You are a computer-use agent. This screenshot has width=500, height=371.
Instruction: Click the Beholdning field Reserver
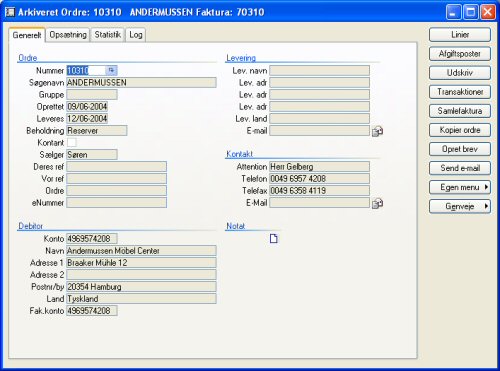tap(97, 130)
